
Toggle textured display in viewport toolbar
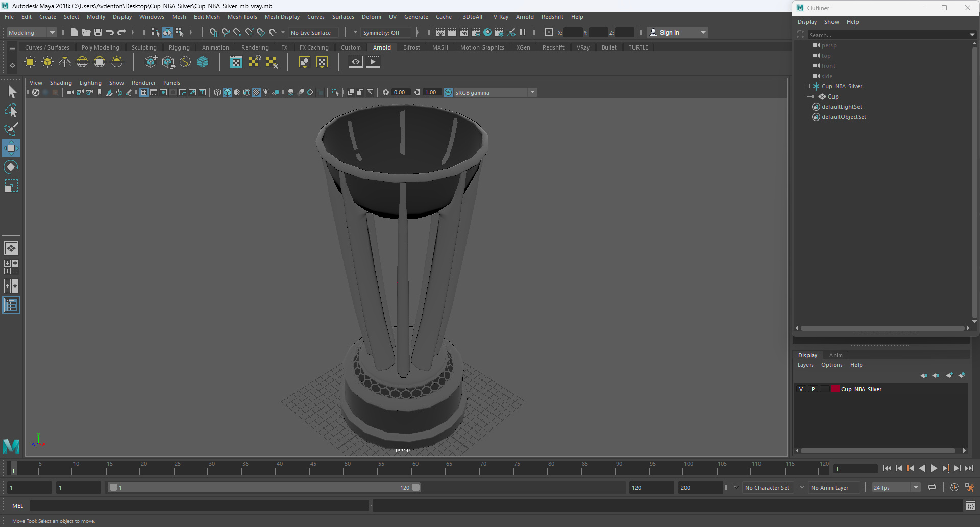(256, 92)
